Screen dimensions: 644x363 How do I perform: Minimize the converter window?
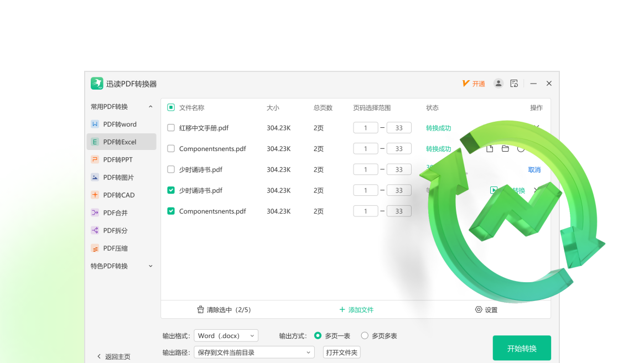tap(533, 84)
